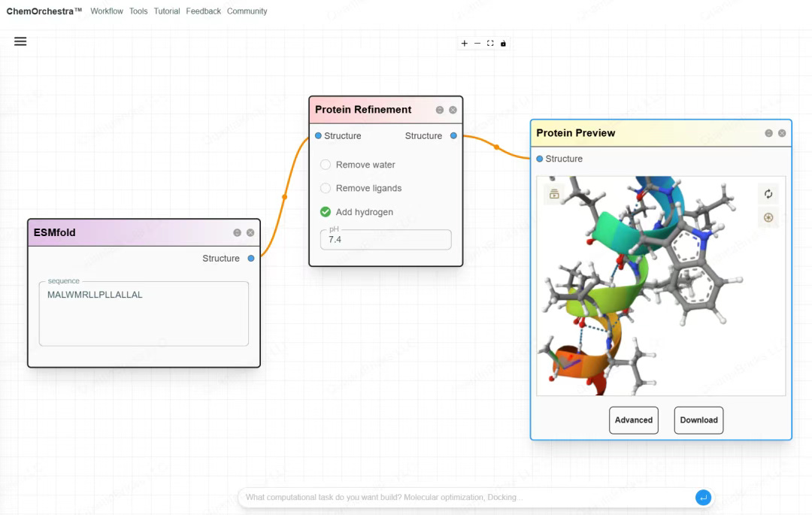Click Protein Refinement Structure input port
Screen dimensions: 812x515
pyautogui.click(x=319, y=135)
